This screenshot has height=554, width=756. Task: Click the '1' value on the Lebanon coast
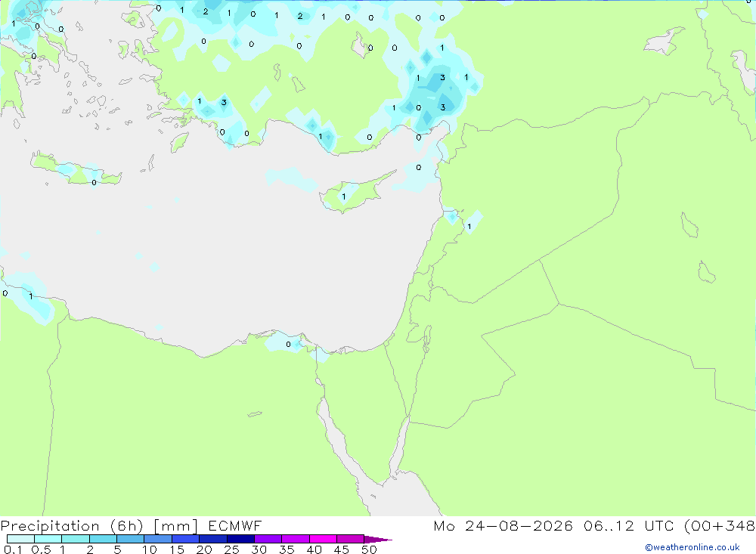pos(469,227)
